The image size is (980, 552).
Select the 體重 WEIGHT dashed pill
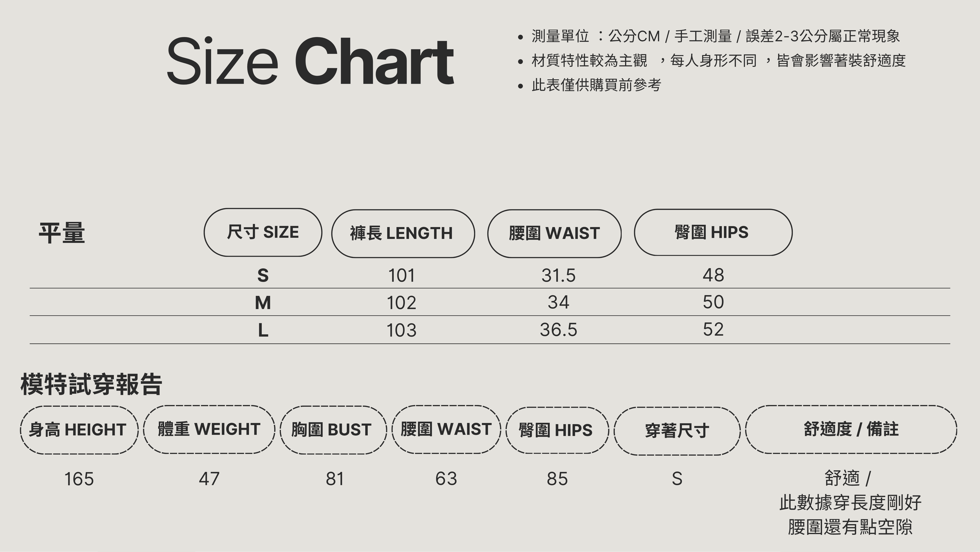209,429
